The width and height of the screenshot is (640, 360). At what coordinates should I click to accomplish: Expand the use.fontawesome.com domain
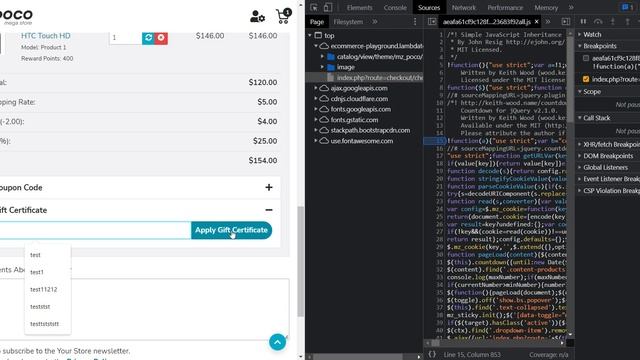pos(316,141)
